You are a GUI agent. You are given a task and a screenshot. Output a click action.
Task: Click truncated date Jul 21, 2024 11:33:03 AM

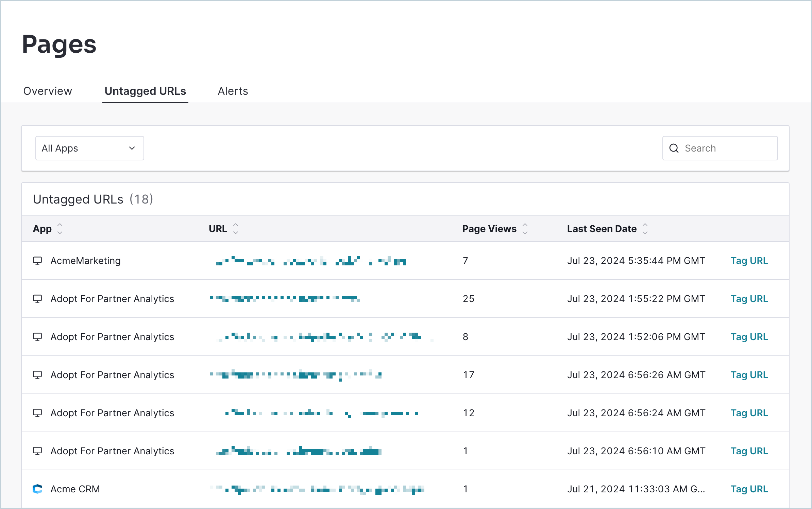tap(636, 489)
